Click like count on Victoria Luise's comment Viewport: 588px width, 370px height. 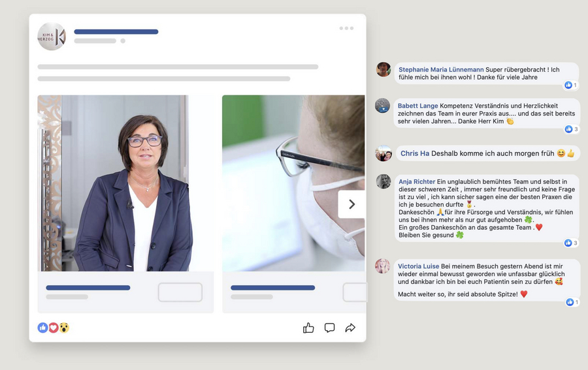click(x=572, y=302)
